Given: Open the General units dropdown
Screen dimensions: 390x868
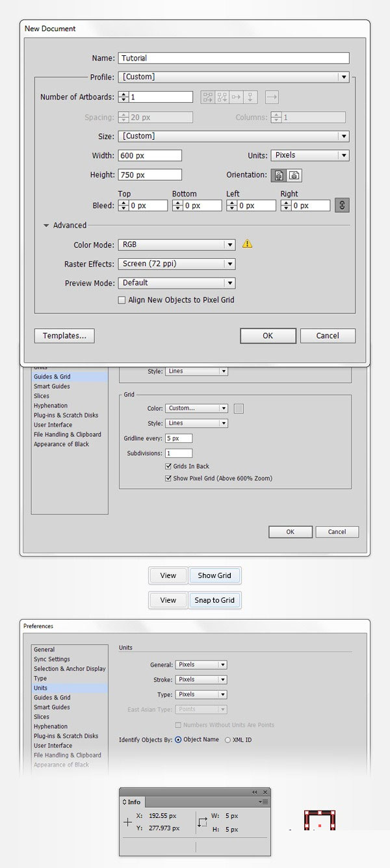Looking at the screenshot, I should 201,664.
